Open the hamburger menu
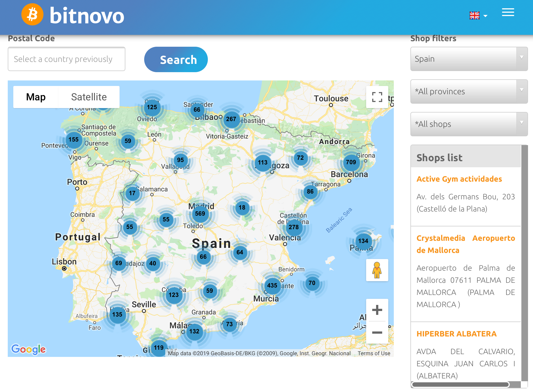Image resolution: width=533 pixels, height=392 pixels. tap(508, 12)
